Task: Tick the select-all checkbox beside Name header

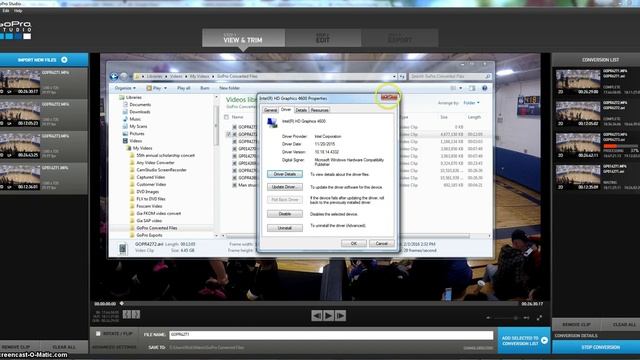Action: coord(227,117)
